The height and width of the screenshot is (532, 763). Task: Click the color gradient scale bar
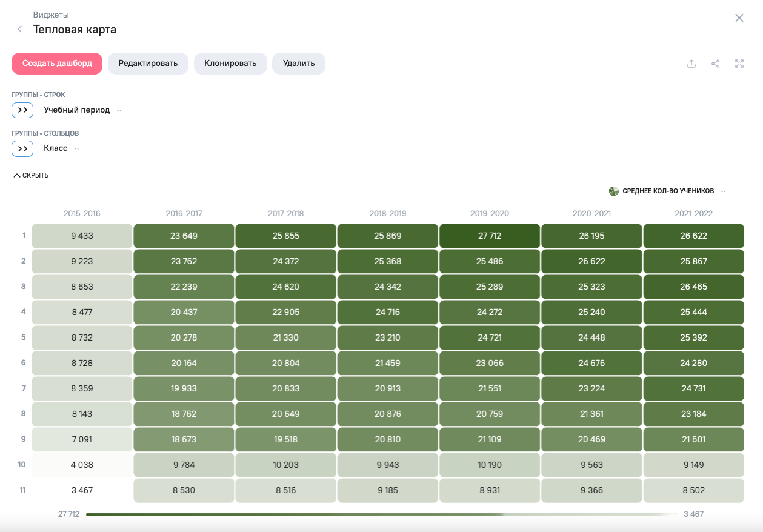pos(382,514)
